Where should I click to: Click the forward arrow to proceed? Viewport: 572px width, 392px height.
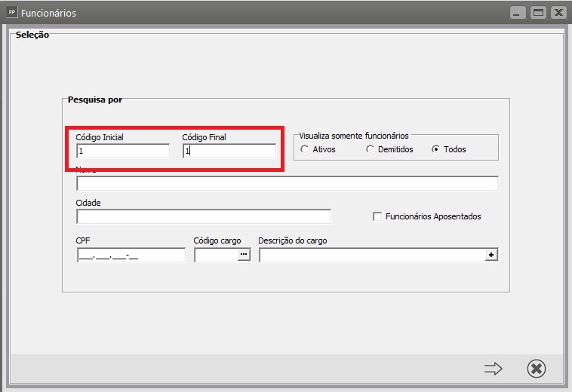click(494, 369)
